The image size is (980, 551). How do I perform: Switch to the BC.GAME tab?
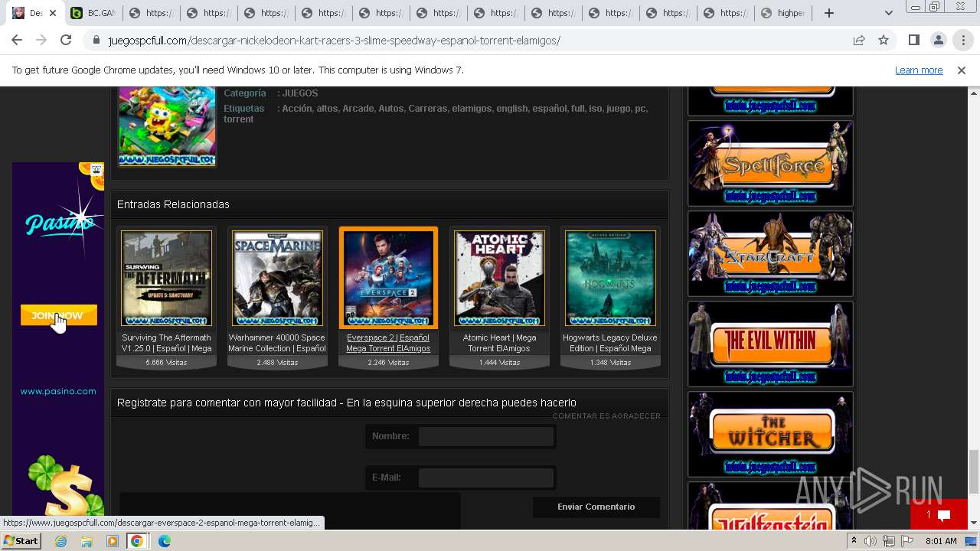[x=93, y=13]
